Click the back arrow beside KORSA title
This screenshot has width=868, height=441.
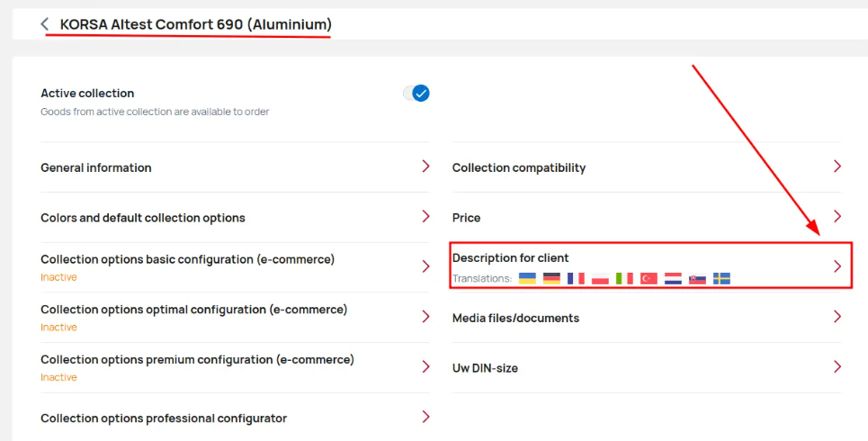point(45,23)
